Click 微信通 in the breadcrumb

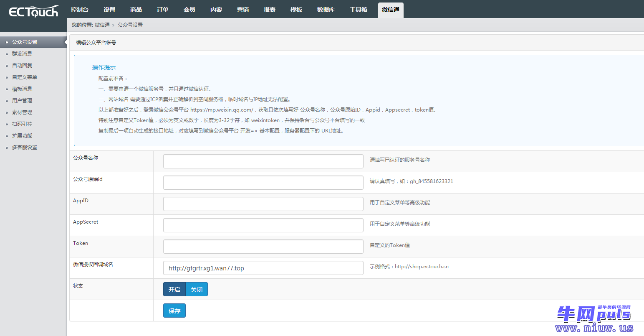tap(102, 25)
